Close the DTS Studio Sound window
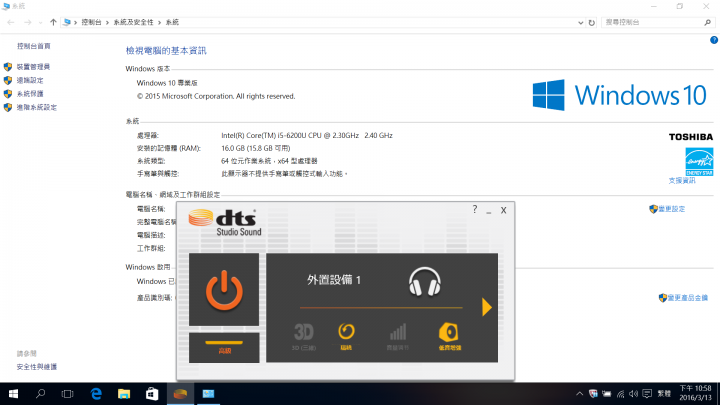Screen dimensions: 720x405 click(503, 210)
